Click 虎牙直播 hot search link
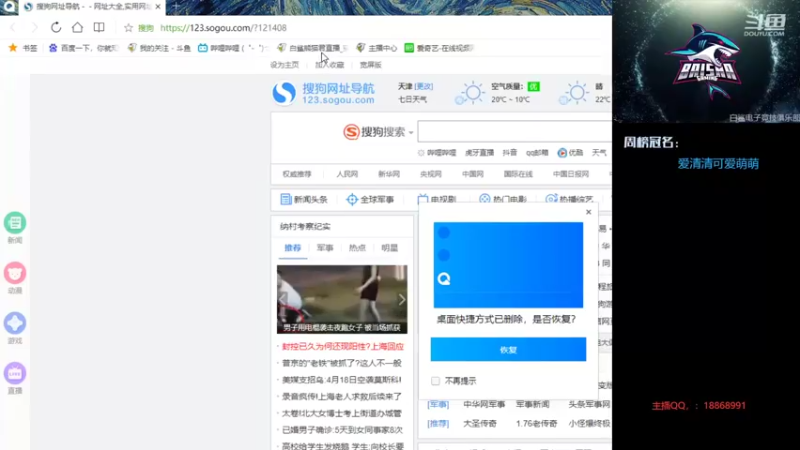Viewport: 800px width, 450px height. point(479,153)
